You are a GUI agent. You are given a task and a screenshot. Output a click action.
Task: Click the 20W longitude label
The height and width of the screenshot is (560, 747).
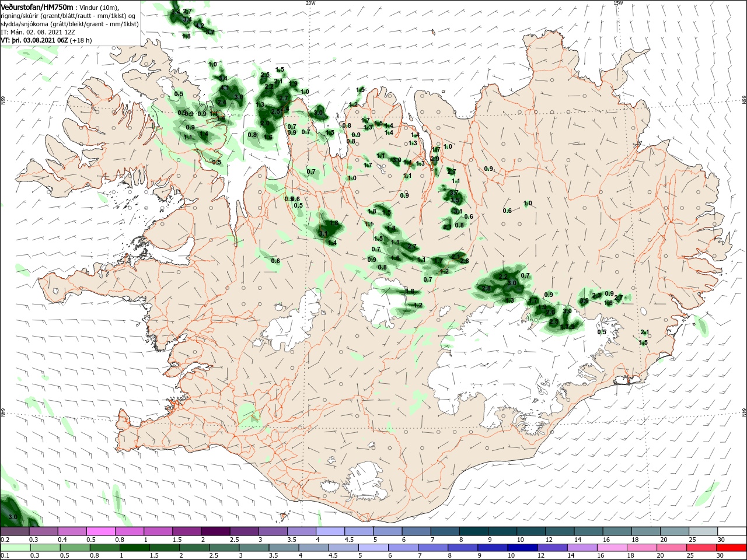[x=311, y=3]
